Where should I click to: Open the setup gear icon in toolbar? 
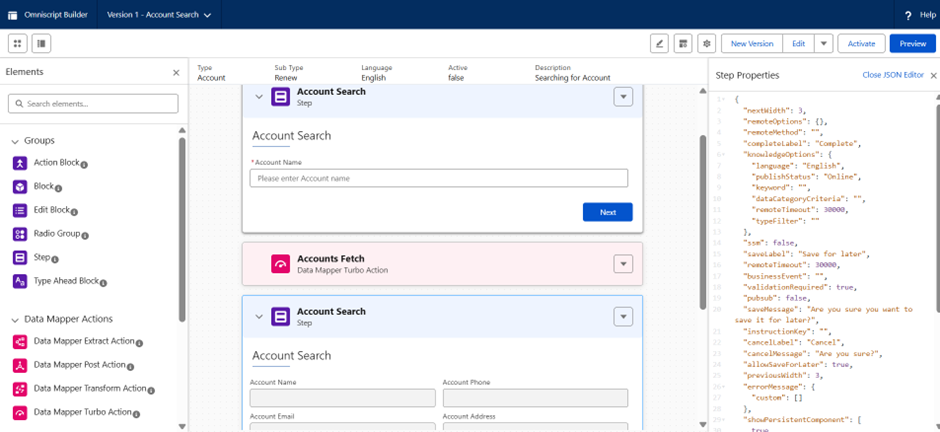[707, 44]
